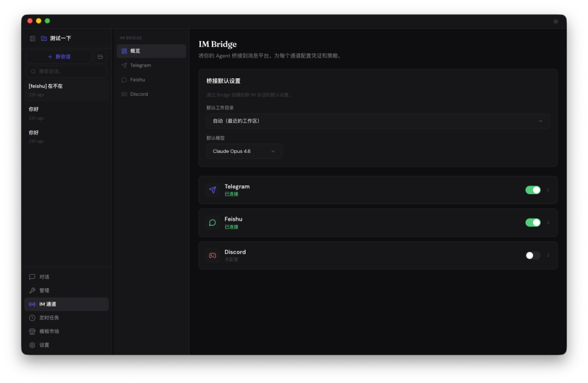The height and width of the screenshot is (383, 588).
Task: Click the Telegram paper plane card icon
Action: click(x=212, y=190)
